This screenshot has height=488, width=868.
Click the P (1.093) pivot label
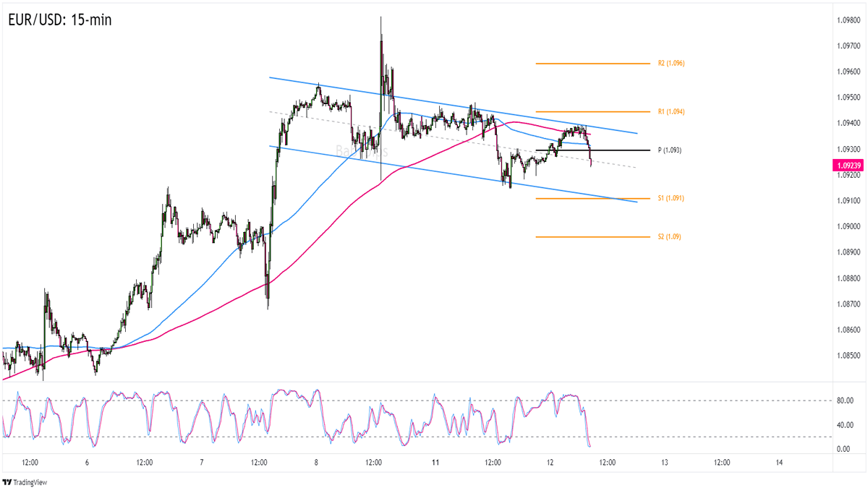[x=670, y=150]
